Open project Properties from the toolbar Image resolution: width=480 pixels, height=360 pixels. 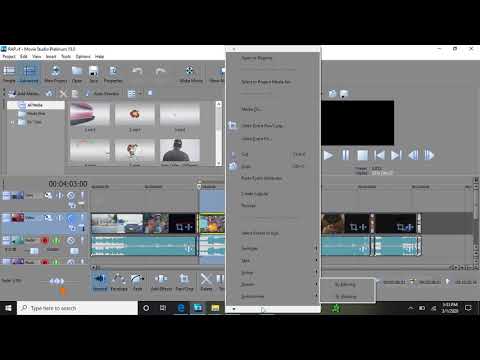[x=113, y=74]
